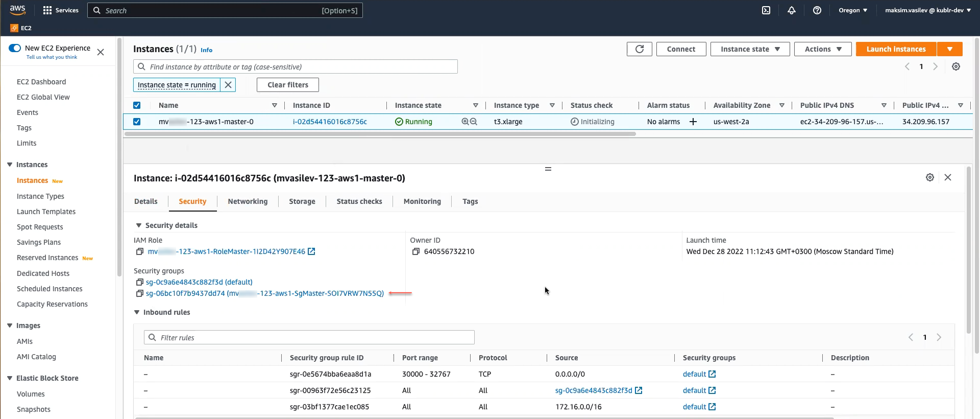Open source sg-0c9a6e4843c882f3d link in rules
980x419 pixels.
[x=594, y=390]
